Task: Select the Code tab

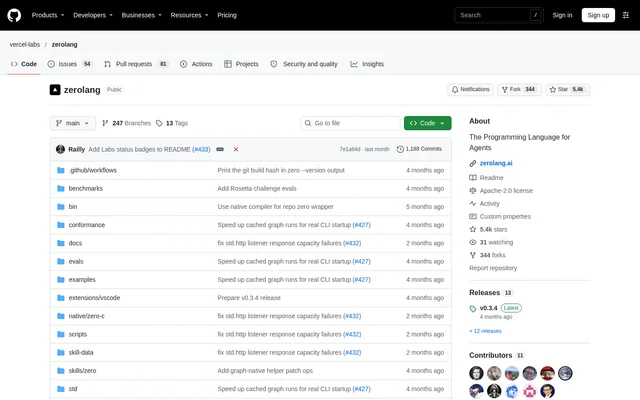Action: 24,64
